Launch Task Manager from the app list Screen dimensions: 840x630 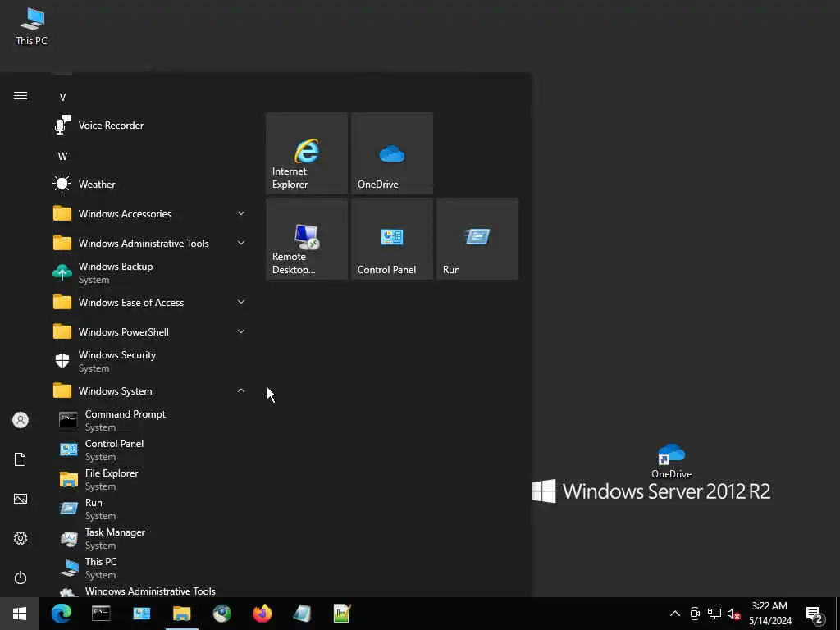pyautogui.click(x=150, y=538)
